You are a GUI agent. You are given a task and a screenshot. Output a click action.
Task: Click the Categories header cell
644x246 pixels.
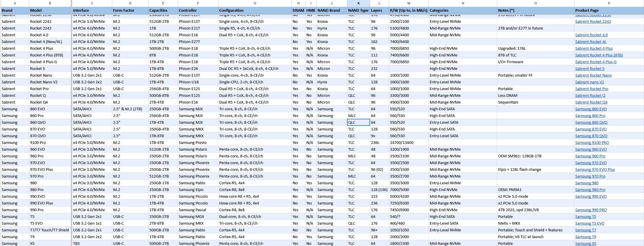point(463,10)
